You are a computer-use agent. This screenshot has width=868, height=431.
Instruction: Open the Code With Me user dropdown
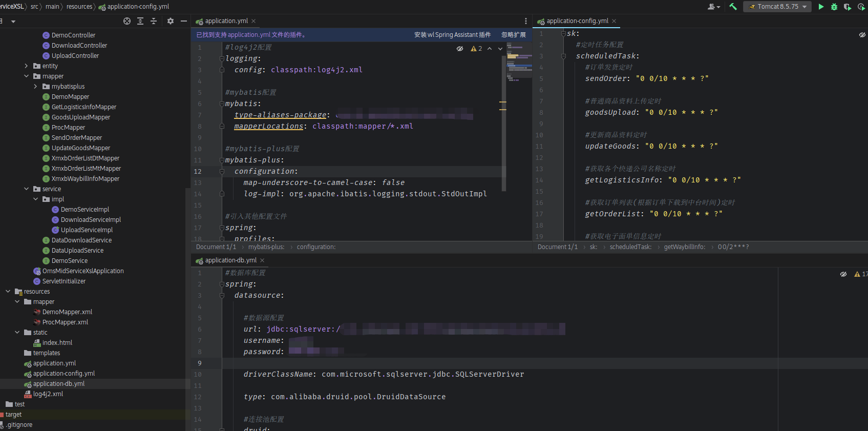(714, 7)
